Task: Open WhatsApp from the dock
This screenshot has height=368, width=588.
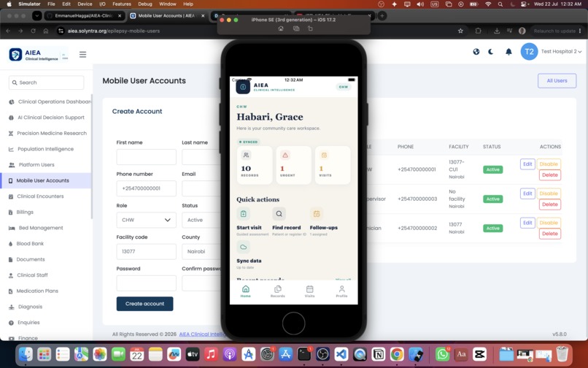Action: point(443,354)
